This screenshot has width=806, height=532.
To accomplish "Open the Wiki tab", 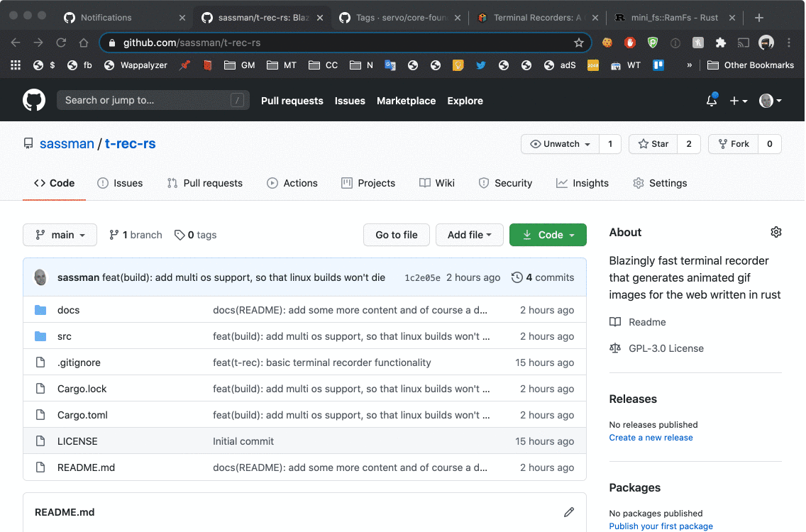I will click(437, 183).
